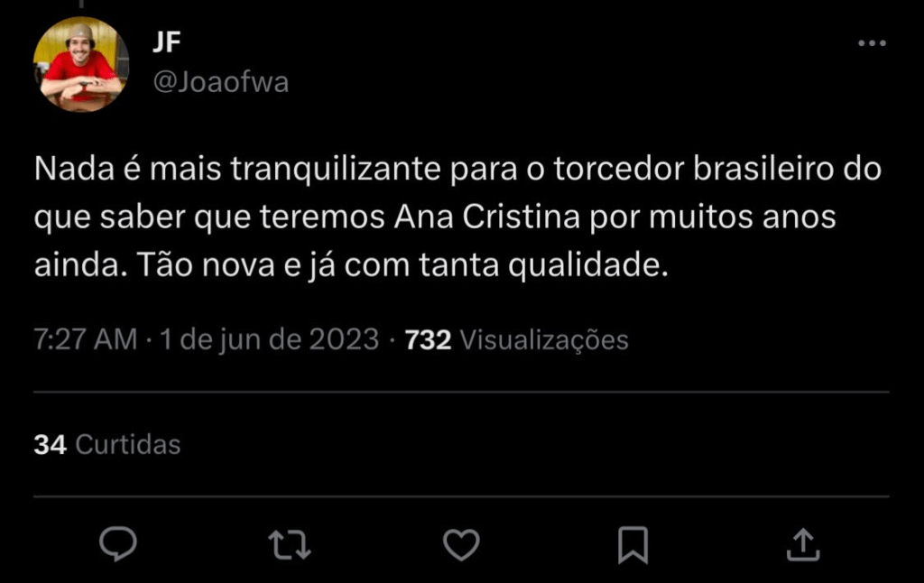This screenshot has width=924, height=583.
Task: Share the tweet via upload arrow icon
Action: click(803, 544)
